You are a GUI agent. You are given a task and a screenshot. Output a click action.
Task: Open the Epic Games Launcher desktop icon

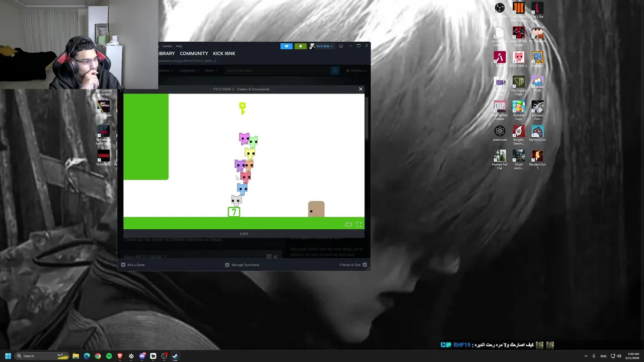coord(500,37)
